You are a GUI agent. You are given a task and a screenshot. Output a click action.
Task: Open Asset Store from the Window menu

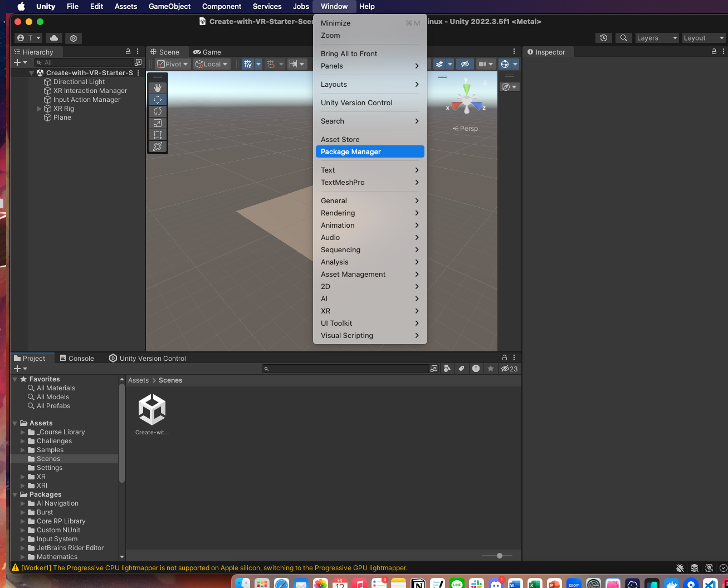(370, 139)
